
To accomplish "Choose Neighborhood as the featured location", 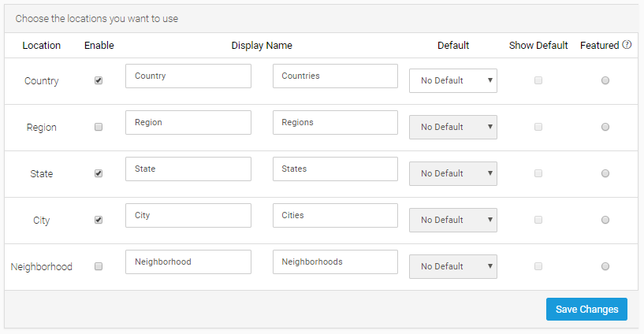I will coord(605,266).
